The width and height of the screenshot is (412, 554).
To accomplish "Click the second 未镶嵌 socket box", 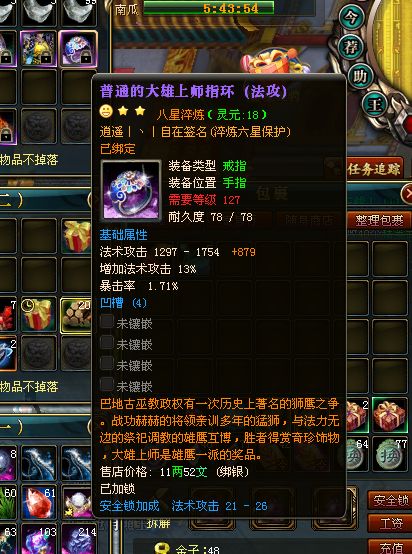I will pos(107,342).
